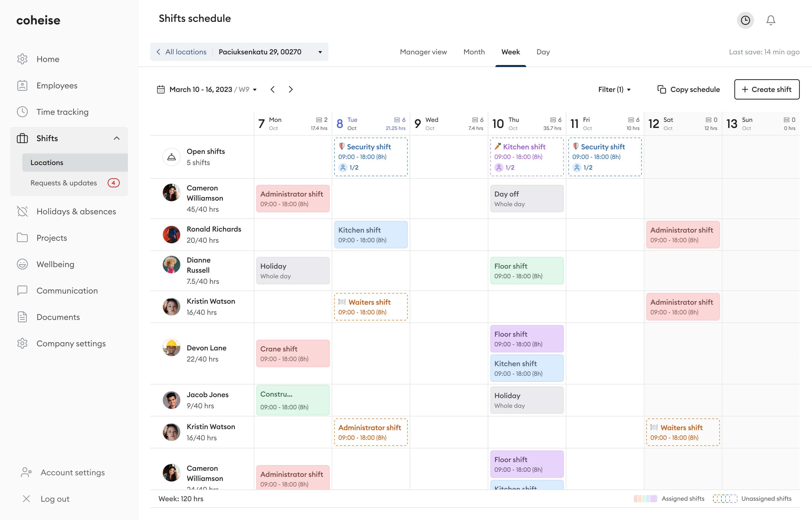Open Devon Lane's avatar
812x520 pixels.
[x=171, y=347]
